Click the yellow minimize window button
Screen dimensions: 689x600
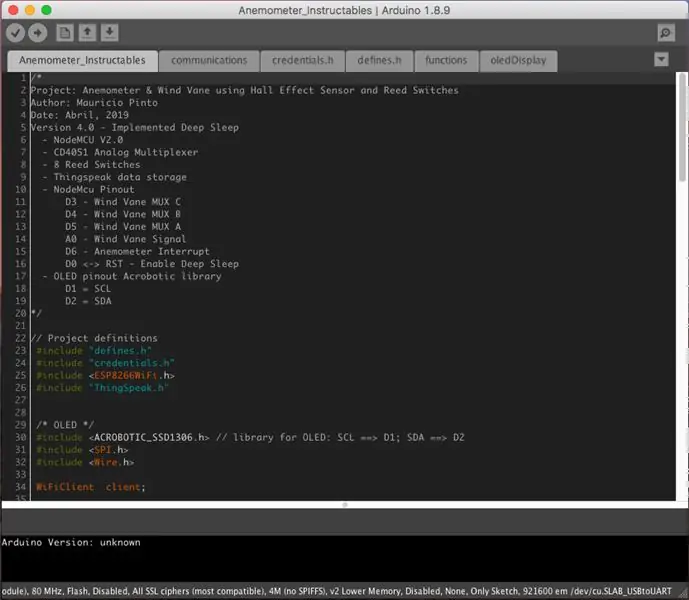point(29,10)
